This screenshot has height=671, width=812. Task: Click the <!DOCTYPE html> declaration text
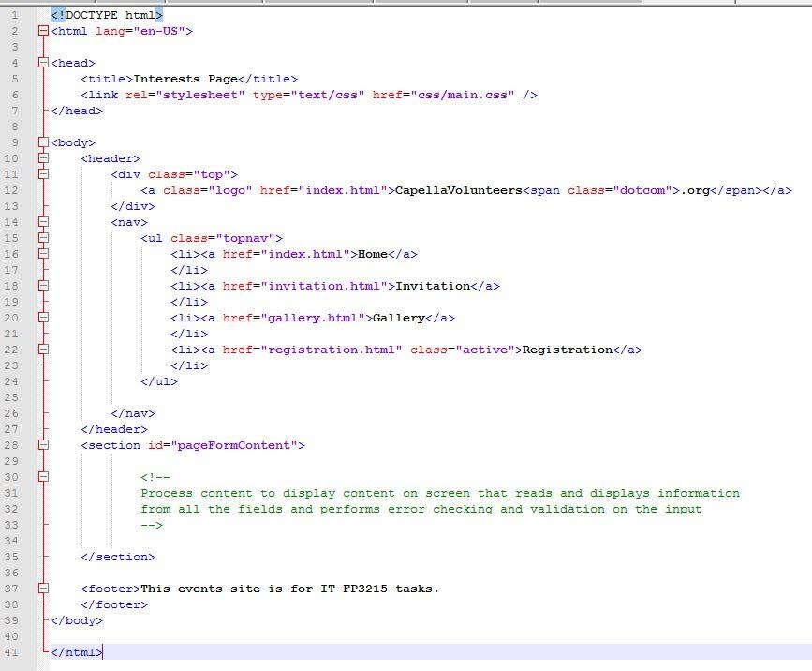point(107,15)
